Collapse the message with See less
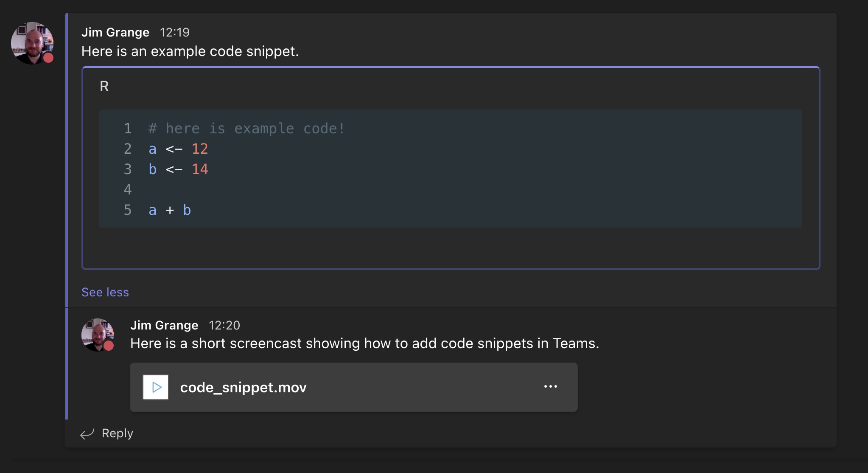 tap(105, 292)
